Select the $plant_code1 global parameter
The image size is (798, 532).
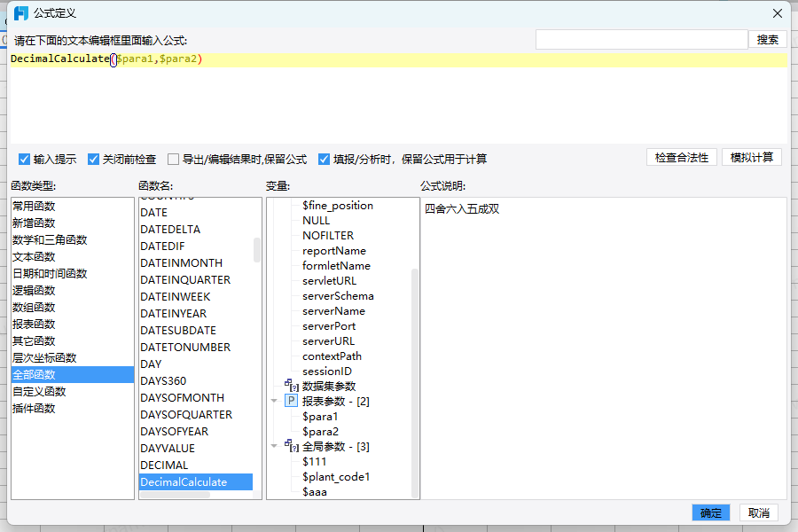tap(336, 476)
